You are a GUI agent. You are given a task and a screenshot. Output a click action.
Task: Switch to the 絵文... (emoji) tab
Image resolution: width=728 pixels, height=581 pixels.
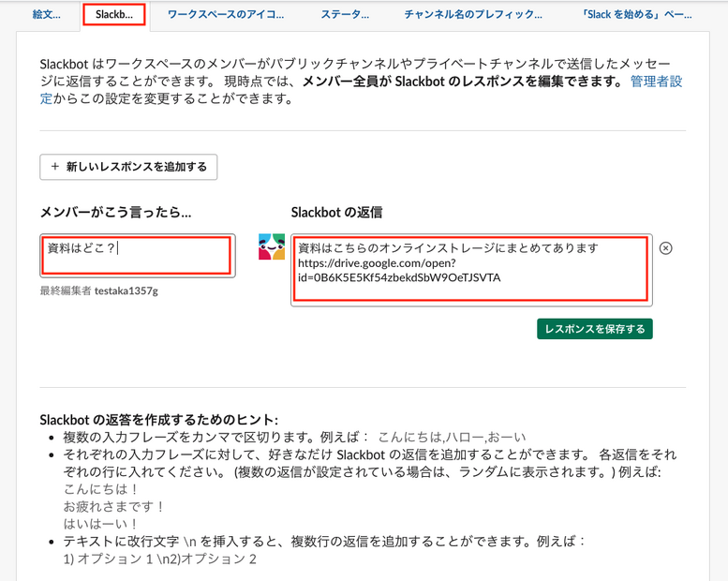[46, 14]
